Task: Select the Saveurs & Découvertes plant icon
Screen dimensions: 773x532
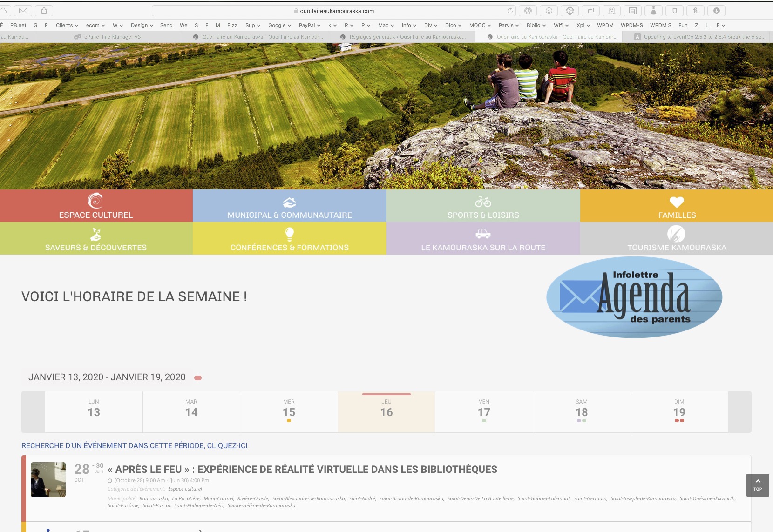Action: point(95,234)
